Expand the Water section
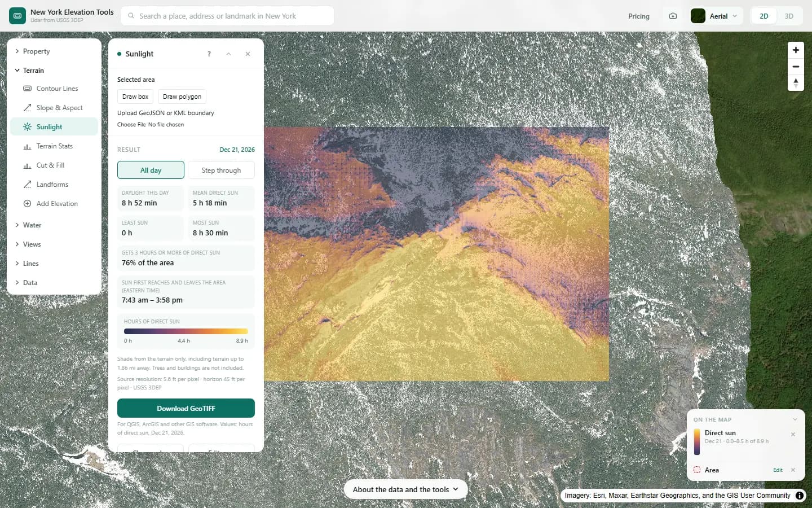Screen dimensions: 812x508 [54, 225]
